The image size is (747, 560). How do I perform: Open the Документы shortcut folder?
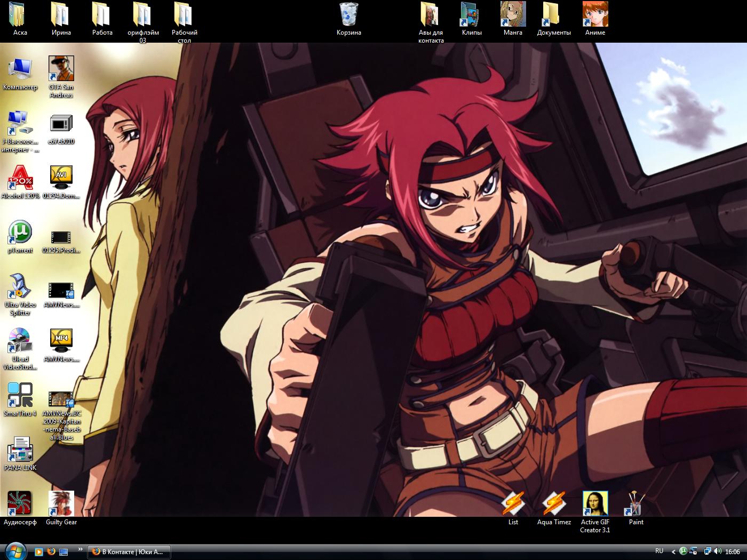[x=554, y=19]
